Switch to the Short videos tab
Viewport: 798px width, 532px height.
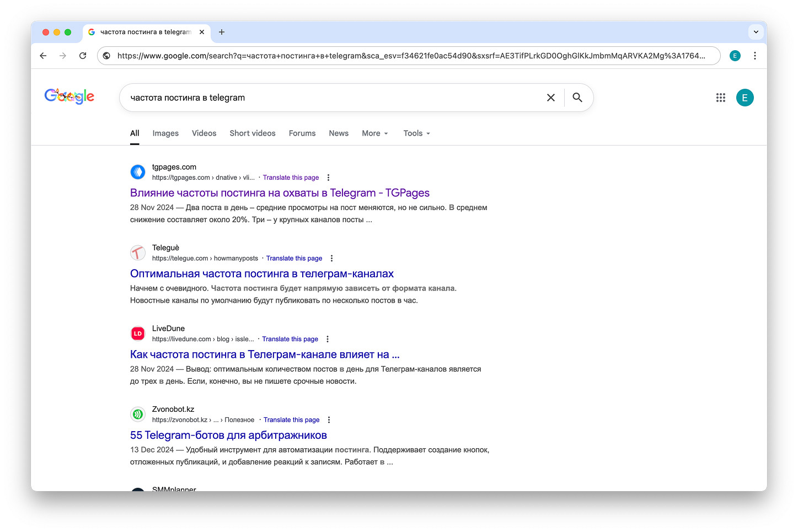click(x=253, y=133)
